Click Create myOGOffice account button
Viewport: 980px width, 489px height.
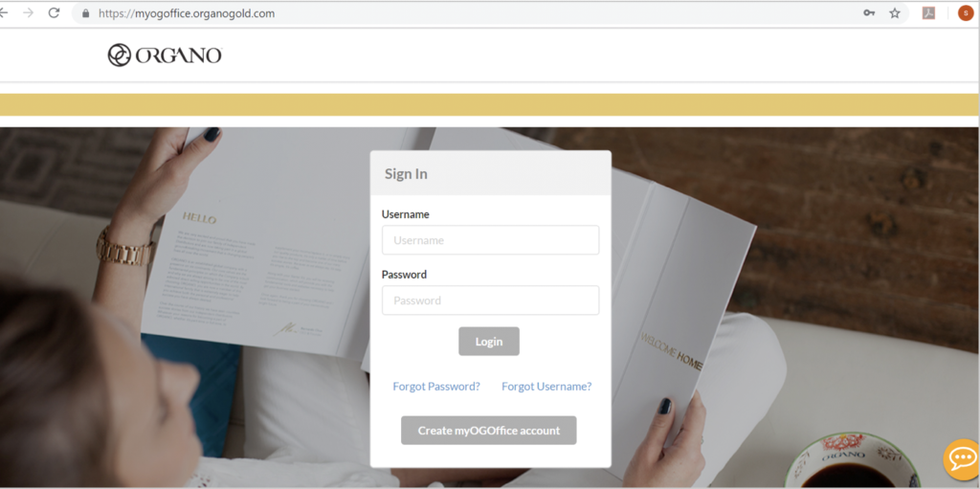(489, 431)
